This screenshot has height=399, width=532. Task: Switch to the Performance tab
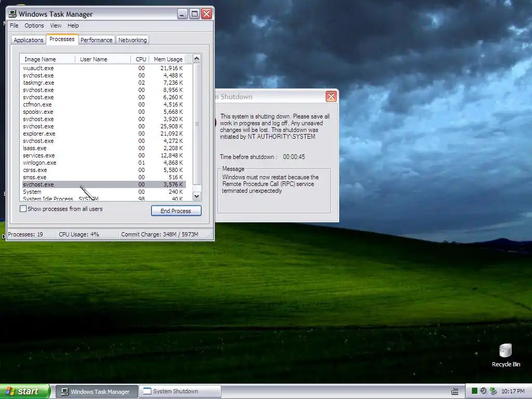click(96, 40)
